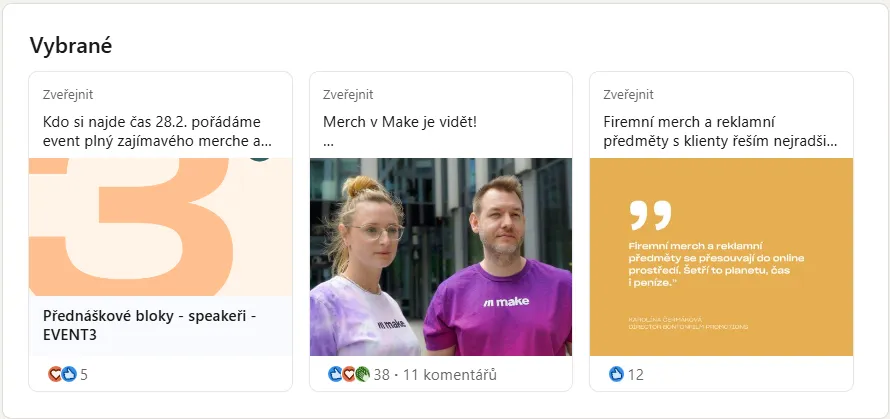Open the Firemní merch a reklamní předměty post text
The width and height of the screenshot is (890, 419).
[x=720, y=131]
